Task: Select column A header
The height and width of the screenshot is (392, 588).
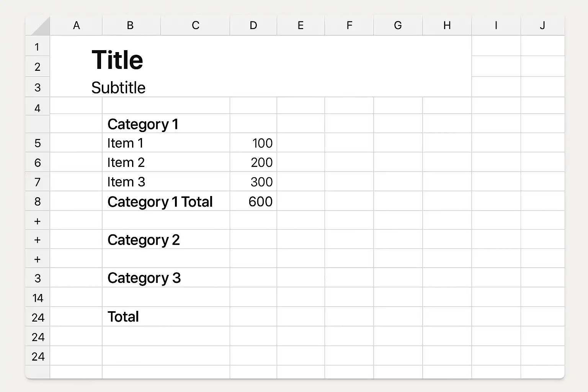Action: pos(76,25)
